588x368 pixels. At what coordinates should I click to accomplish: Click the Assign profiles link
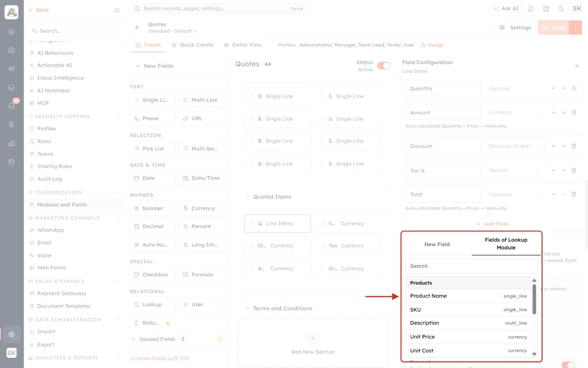(x=432, y=45)
